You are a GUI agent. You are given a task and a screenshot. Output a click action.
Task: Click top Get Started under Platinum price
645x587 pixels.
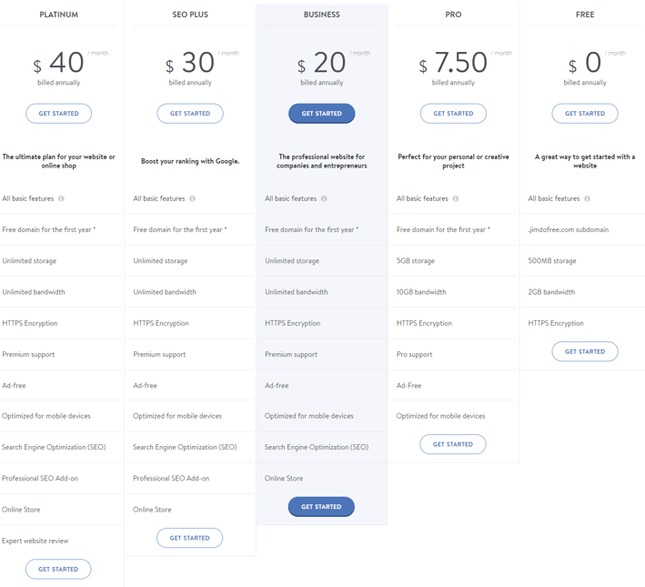[x=59, y=113]
